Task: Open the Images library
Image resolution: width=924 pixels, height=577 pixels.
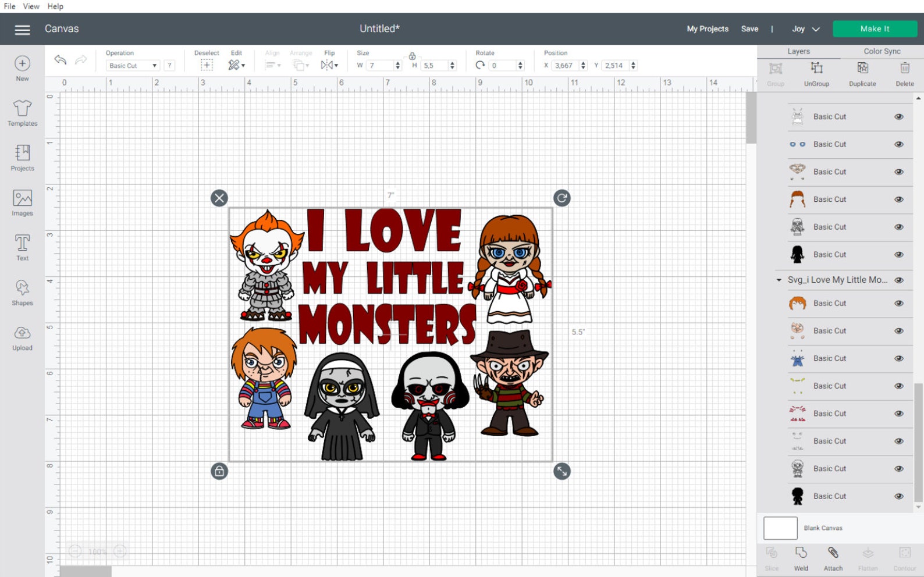Action: (x=22, y=202)
